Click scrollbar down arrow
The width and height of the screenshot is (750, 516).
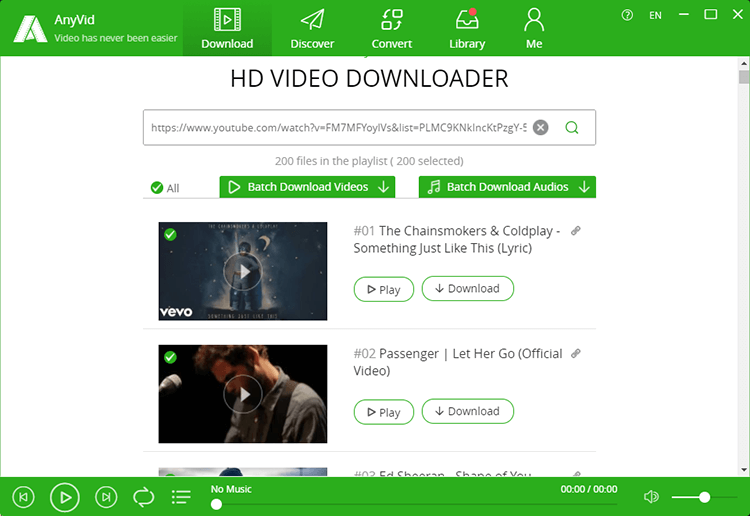[744, 470]
